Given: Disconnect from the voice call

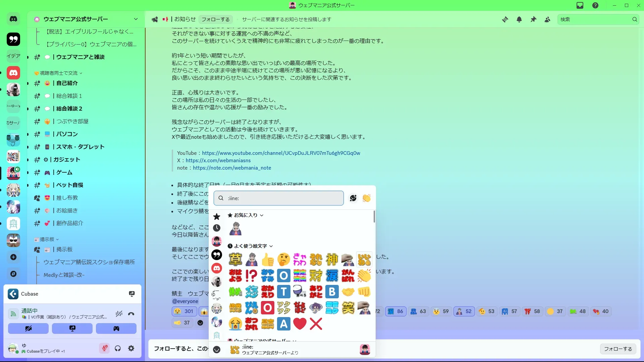Looking at the screenshot, I should click(131, 314).
